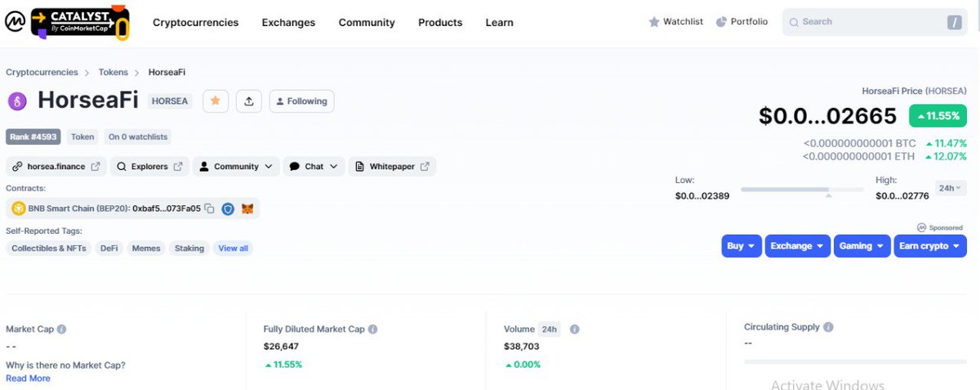Screen dimensions: 980x390
Task: Click the $38,703 volume value
Action: coord(522,347)
